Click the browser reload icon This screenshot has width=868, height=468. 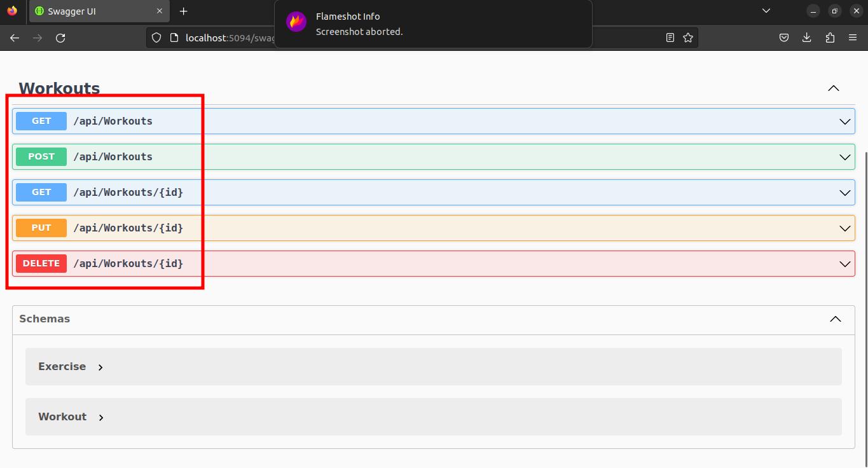60,38
